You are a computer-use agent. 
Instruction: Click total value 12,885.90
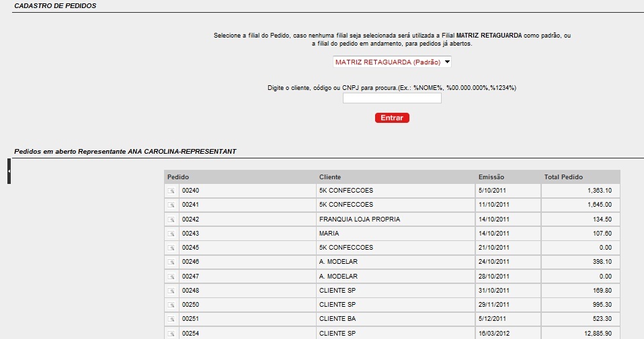[x=598, y=333]
